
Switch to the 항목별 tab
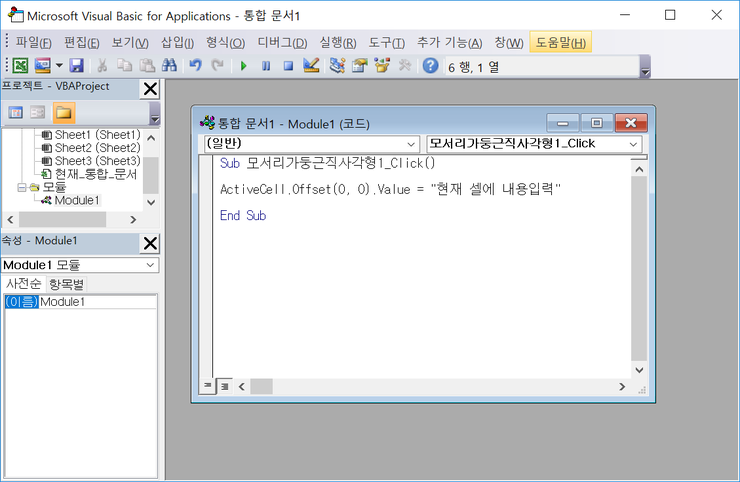[67, 284]
